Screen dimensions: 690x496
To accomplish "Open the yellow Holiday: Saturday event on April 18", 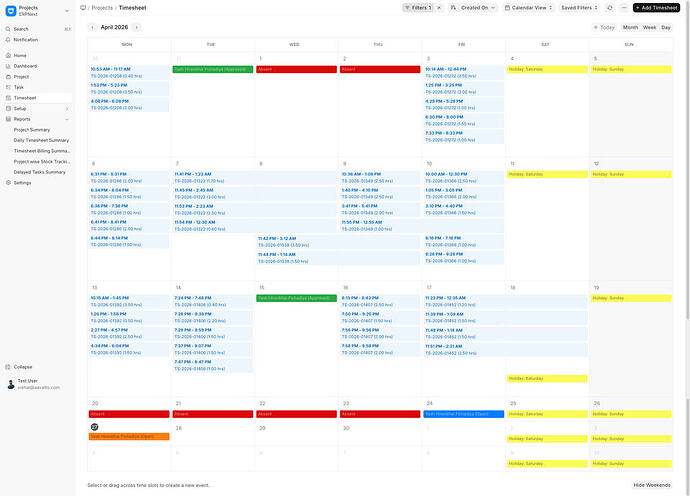I will (547, 378).
